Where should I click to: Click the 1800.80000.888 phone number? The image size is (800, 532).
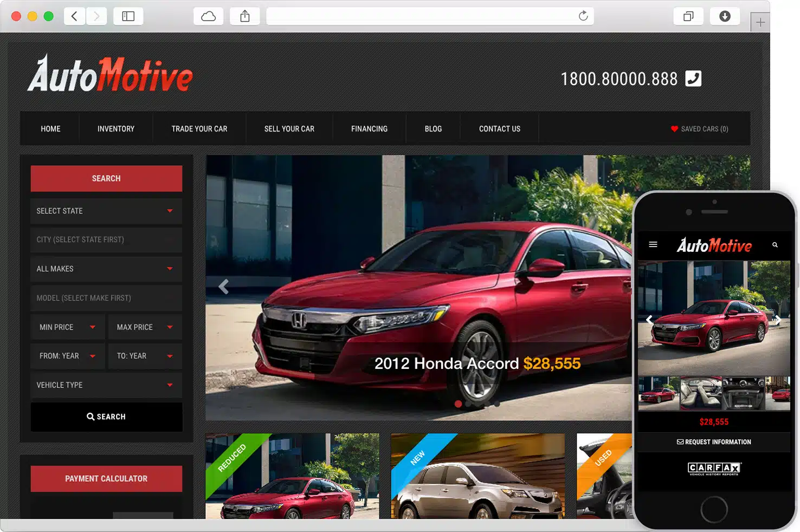click(619, 79)
